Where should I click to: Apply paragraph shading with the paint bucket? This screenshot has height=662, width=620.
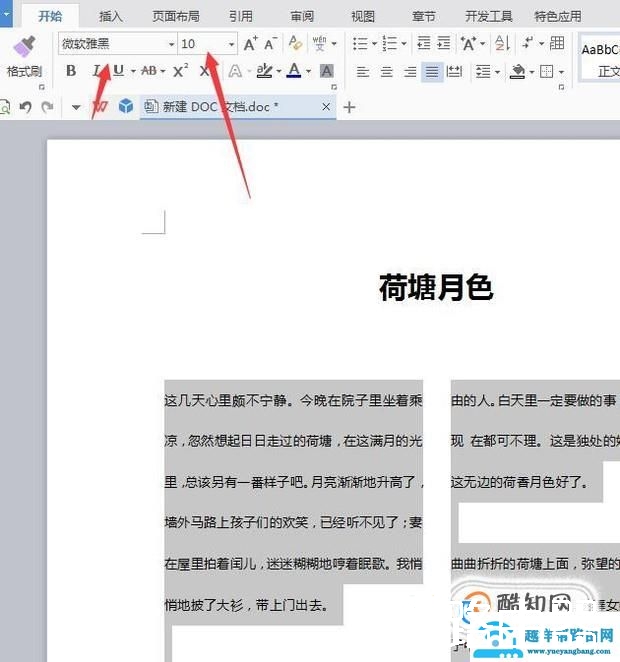517,71
